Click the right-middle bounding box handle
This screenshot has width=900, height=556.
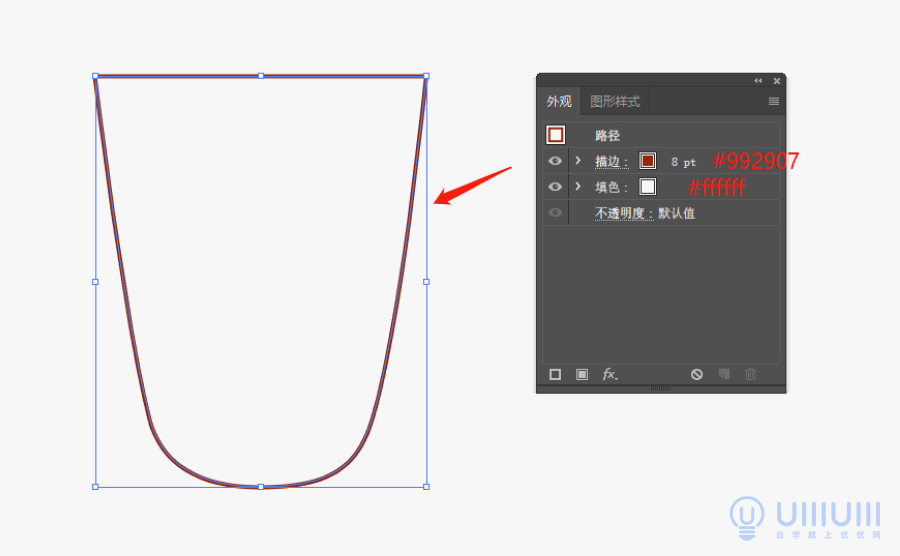point(426,282)
